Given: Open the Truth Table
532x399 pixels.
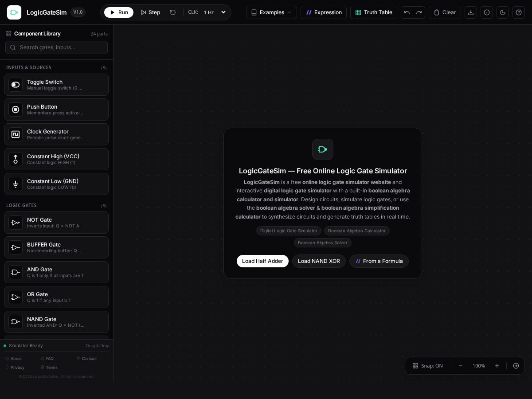Looking at the screenshot, I should pos(374,12).
